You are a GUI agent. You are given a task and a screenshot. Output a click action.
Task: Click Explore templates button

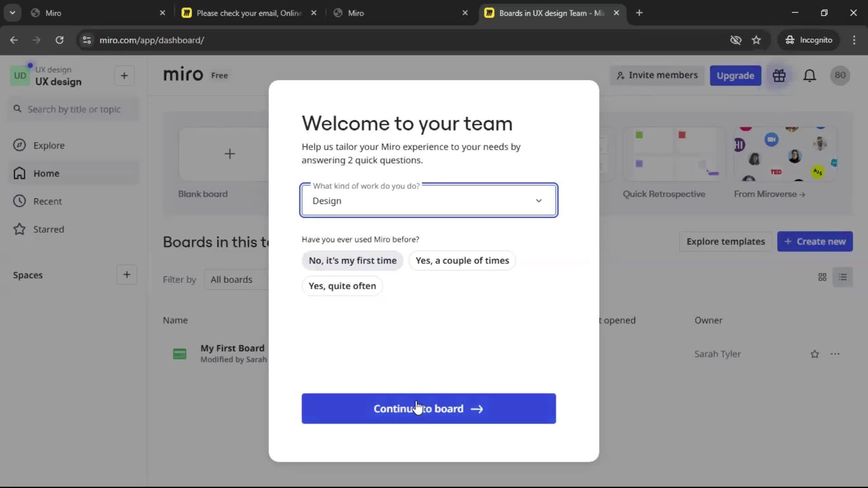tap(726, 242)
